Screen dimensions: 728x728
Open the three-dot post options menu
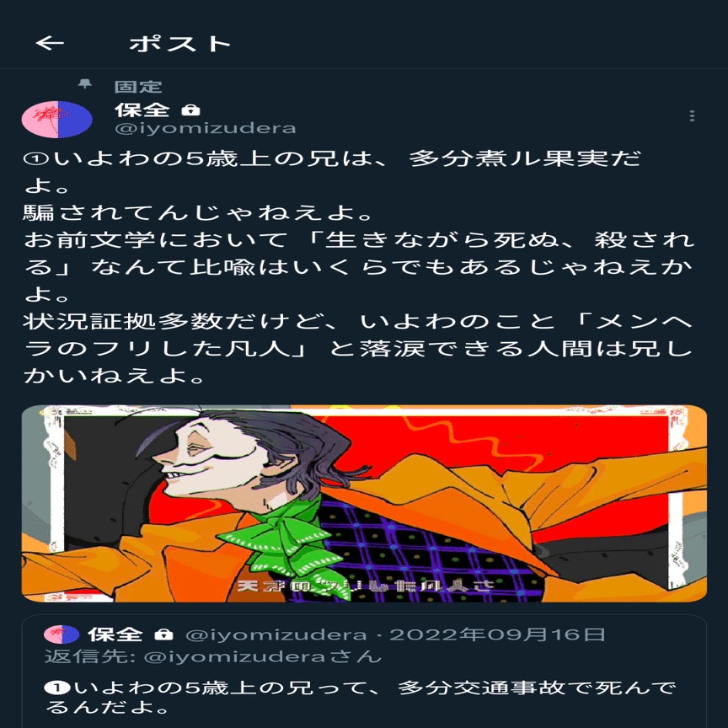pos(692,115)
